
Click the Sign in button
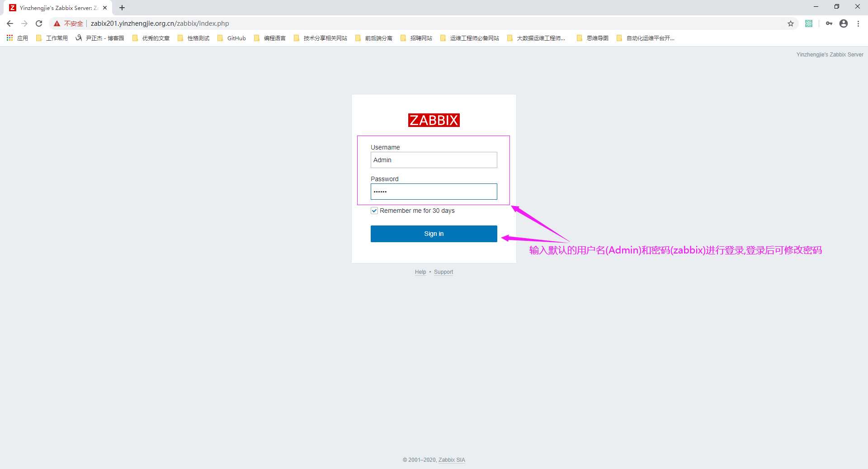[x=434, y=234]
